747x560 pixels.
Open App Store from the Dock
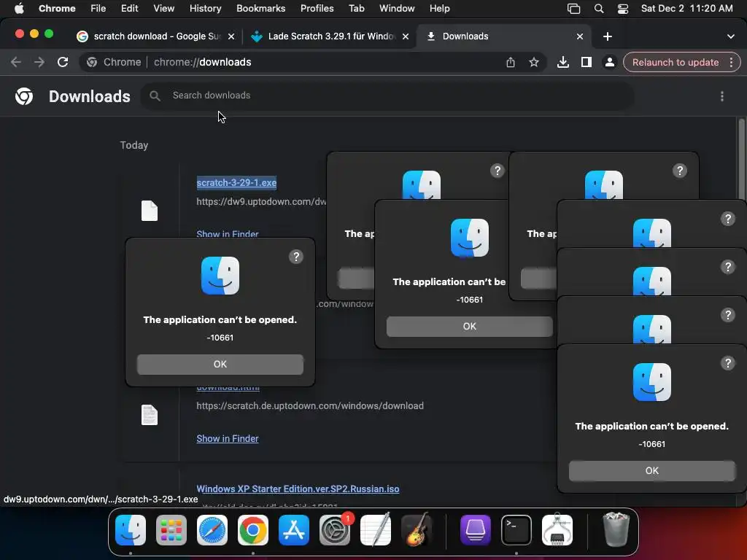[x=294, y=530]
